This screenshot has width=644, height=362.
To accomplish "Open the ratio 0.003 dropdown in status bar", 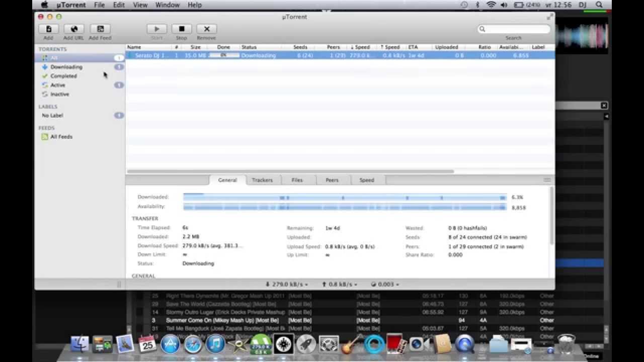I will click(384, 284).
